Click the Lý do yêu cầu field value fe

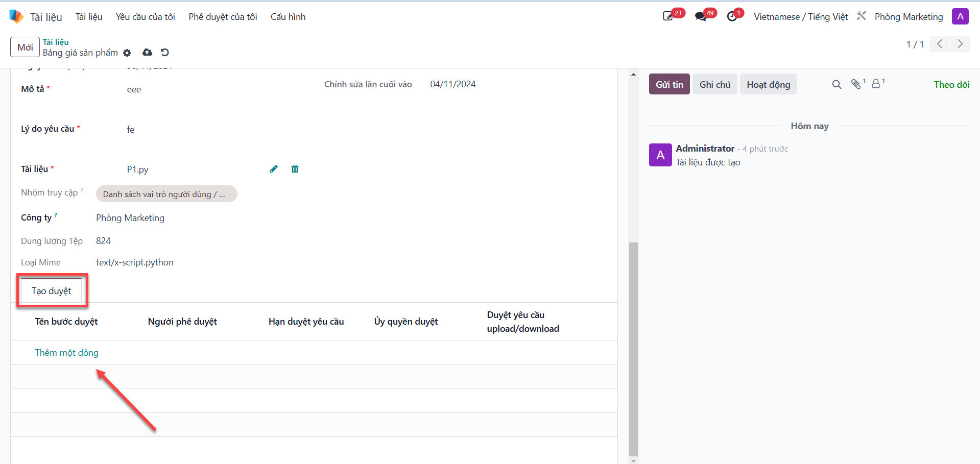131,130
